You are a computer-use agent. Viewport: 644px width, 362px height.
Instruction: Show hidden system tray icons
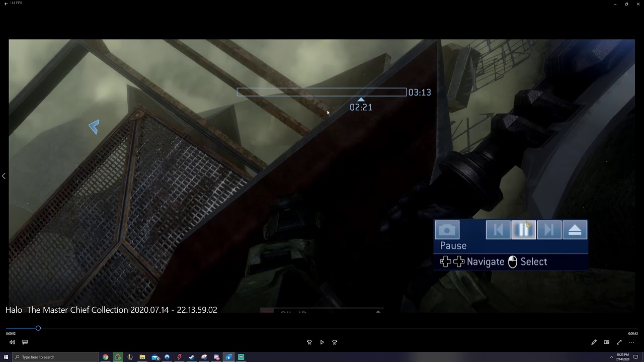coord(611,357)
